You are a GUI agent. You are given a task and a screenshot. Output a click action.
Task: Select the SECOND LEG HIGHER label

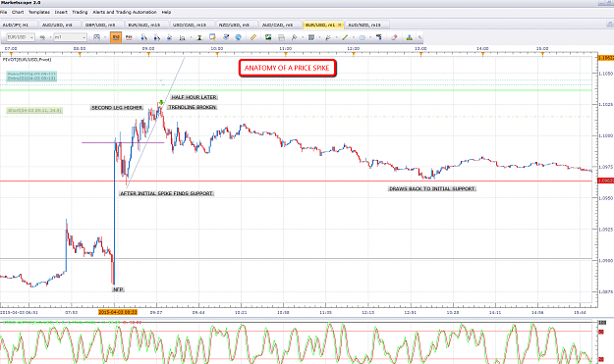(x=117, y=108)
